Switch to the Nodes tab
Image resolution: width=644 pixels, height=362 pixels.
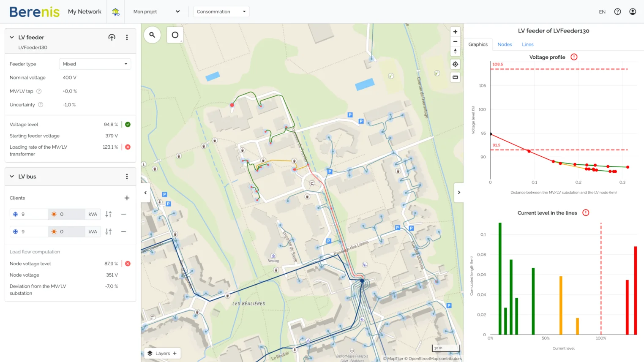(x=505, y=44)
